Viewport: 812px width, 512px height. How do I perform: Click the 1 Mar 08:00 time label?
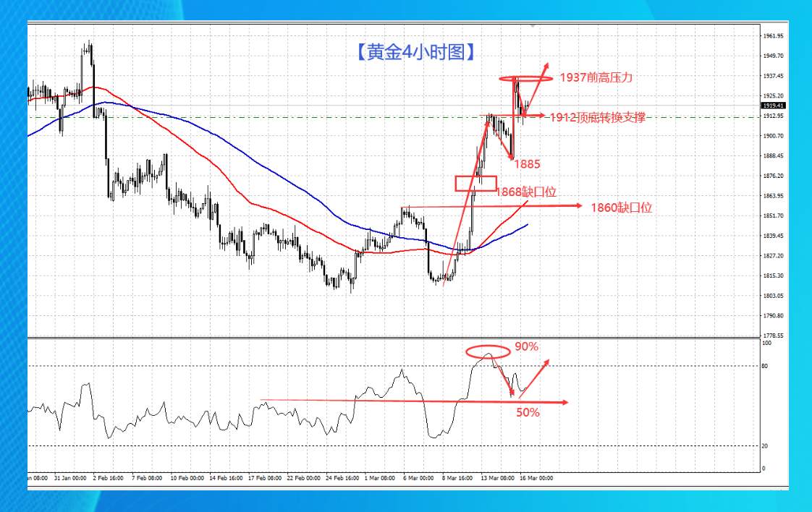380,478
